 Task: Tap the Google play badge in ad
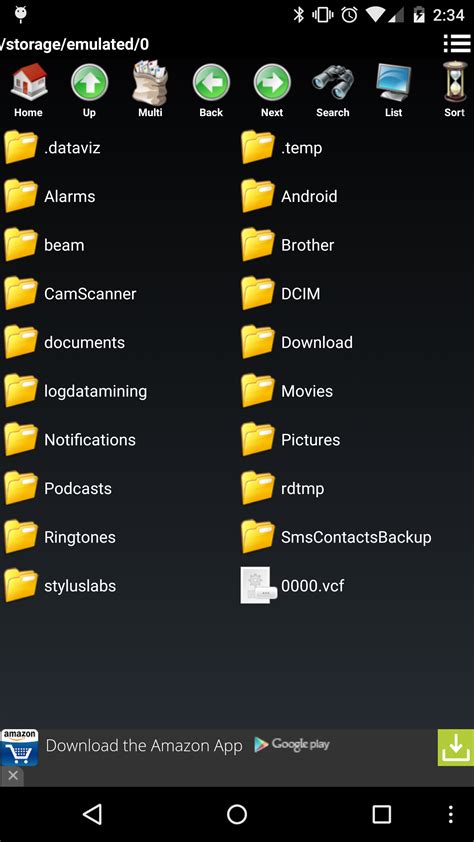coord(292,744)
